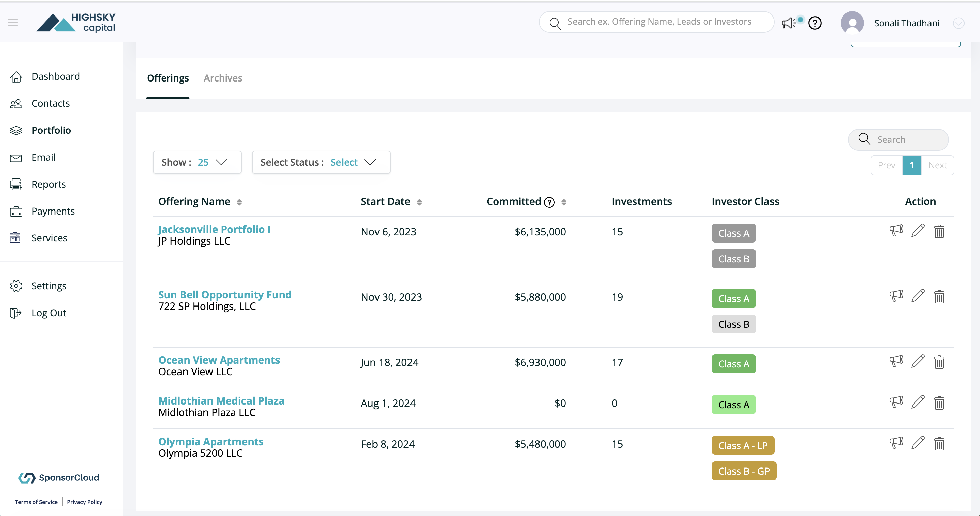Viewport: 980px width, 516px height.
Task: Sort table by Offering Name arrows
Action: tap(239, 202)
